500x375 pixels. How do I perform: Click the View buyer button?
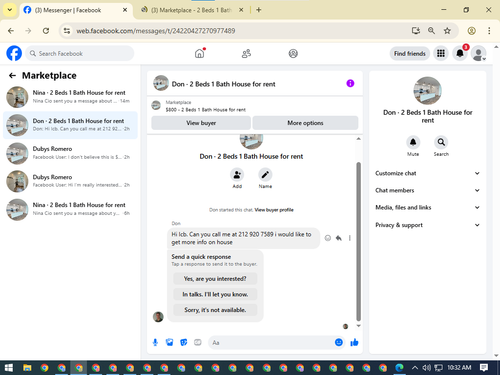[201, 123]
